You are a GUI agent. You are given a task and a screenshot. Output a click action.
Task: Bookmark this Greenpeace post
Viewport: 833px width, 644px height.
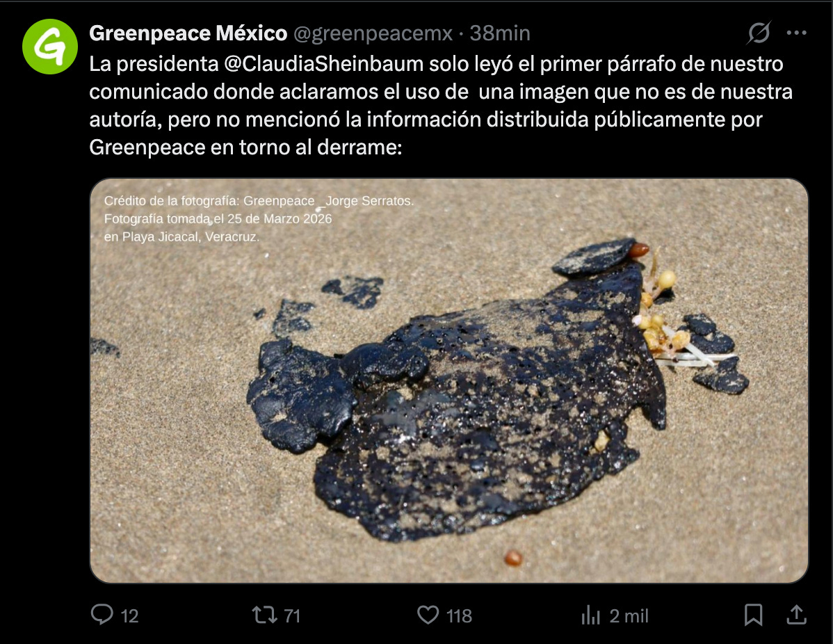click(x=753, y=615)
